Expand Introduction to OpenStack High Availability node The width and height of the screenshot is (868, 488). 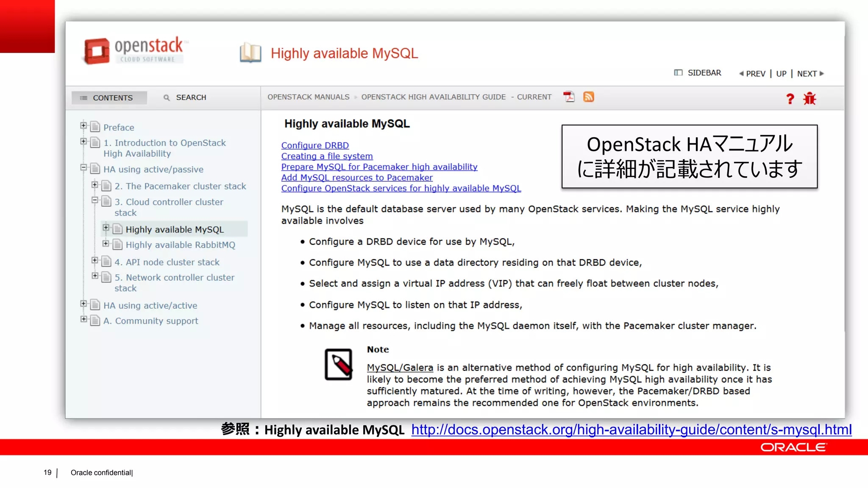click(83, 141)
